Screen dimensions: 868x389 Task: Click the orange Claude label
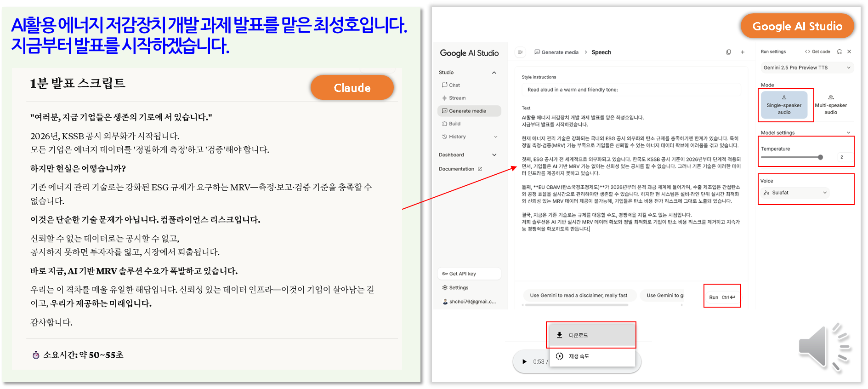pyautogui.click(x=352, y=87)
